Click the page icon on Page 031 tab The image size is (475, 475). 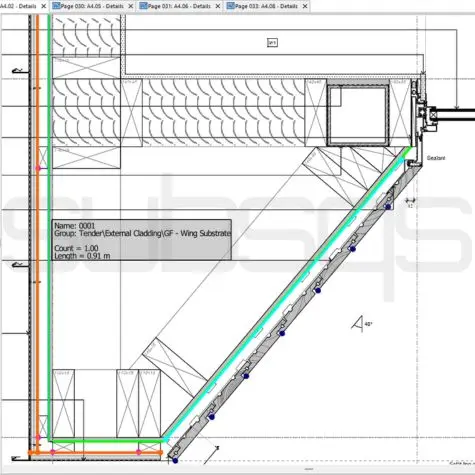[x=143, y=6]
